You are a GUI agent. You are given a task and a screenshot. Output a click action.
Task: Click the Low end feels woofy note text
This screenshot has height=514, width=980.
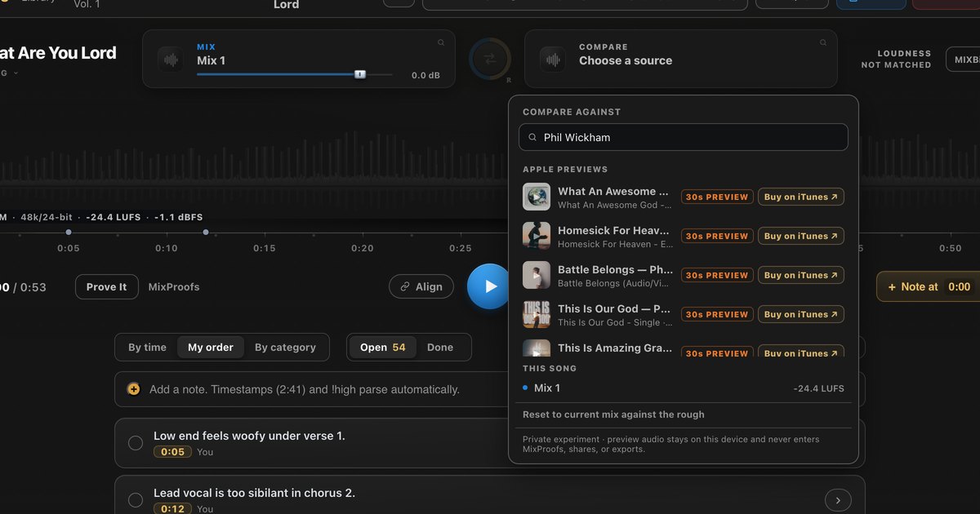(249, 436)
